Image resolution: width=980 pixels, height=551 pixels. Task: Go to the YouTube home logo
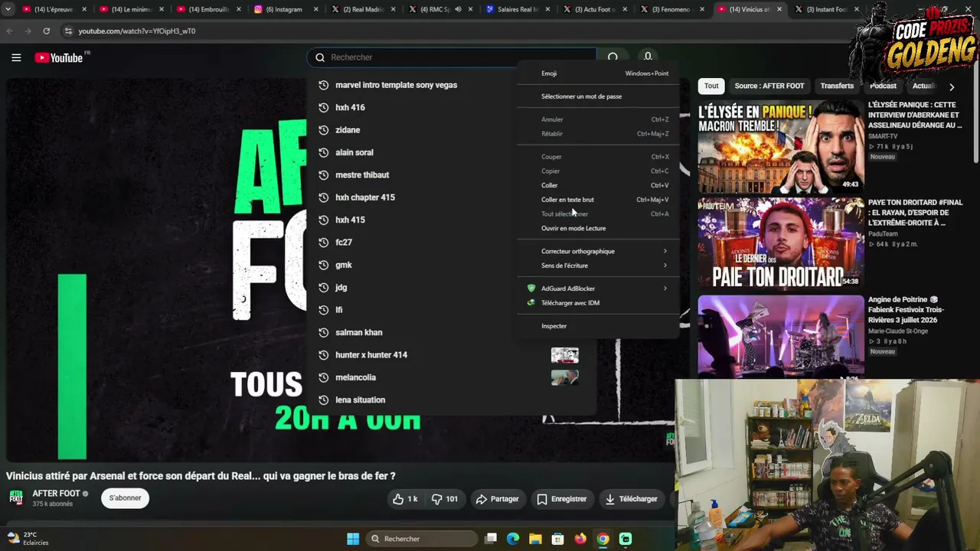click(x=60, y=57)
